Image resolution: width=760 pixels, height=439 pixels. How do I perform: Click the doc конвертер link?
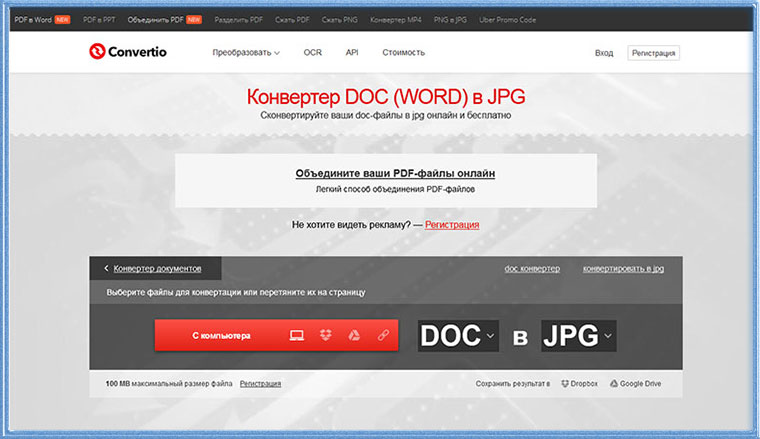[x=532, y=269]
